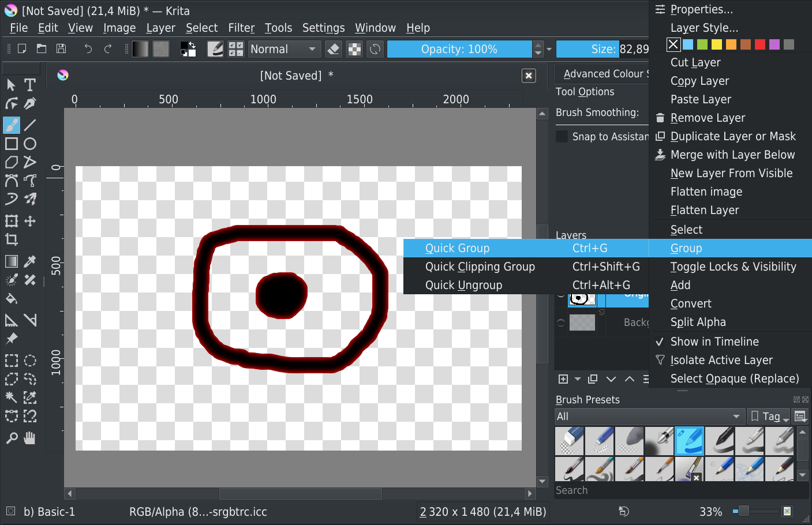Viewport: 812px width, 525px height.
Task: Open the Normal blending mode dropdown
Action: click(x=283, y=49)
